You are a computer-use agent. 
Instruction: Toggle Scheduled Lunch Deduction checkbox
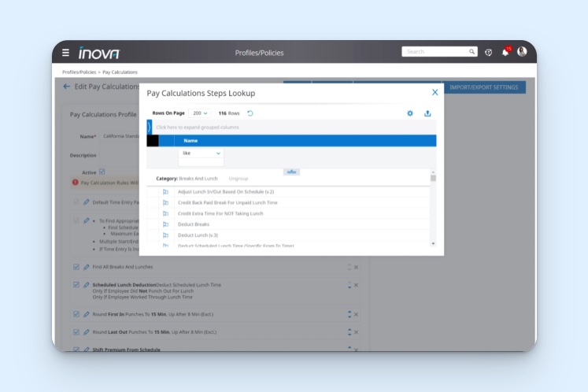[76, 285]
